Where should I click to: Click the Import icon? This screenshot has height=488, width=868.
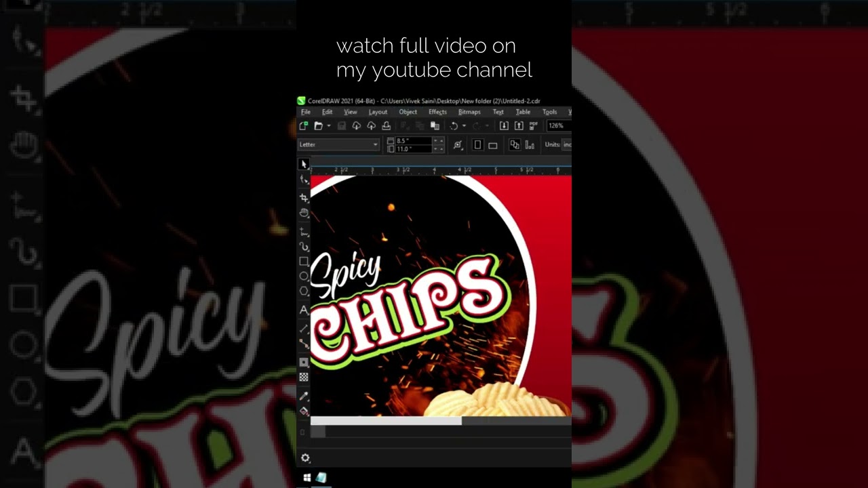tap(504, 126)
